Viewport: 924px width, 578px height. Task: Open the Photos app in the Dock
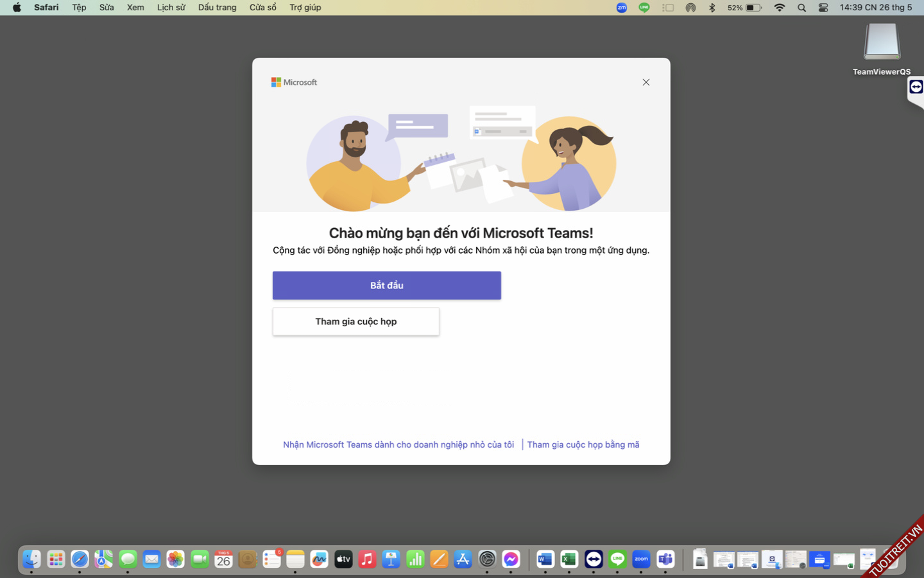(175, 559)
